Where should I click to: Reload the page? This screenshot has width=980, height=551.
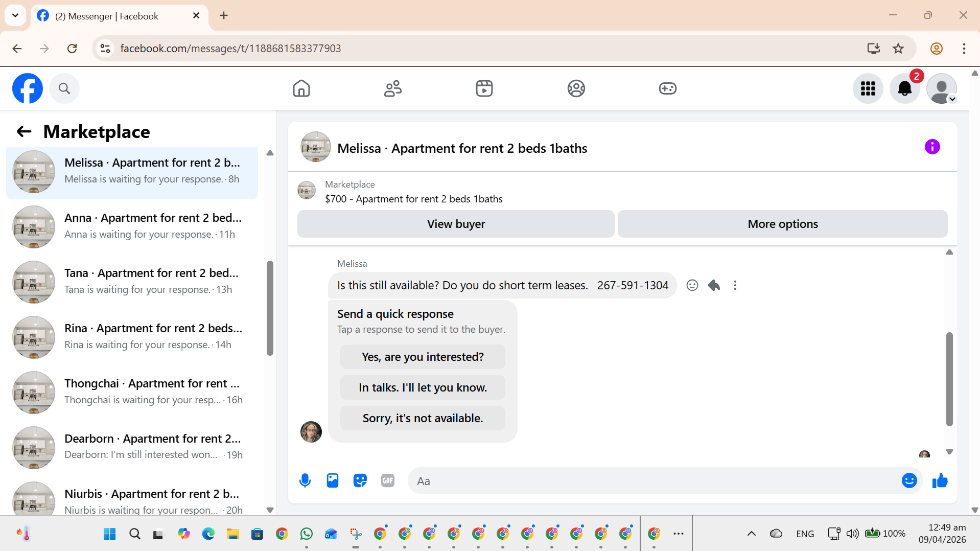pos(72,49)
